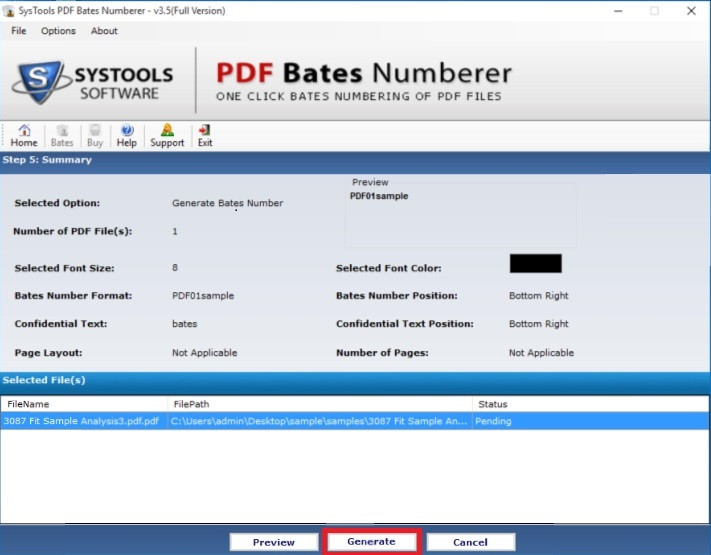Open the Support toolbar item
Screen dimensions: 711x555
click(167, 136)
